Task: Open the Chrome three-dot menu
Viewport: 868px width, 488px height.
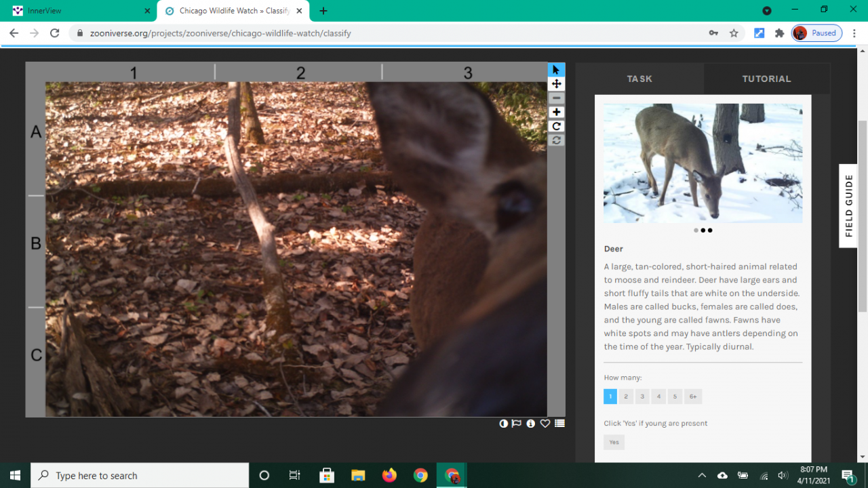Action: click(854, 33)
